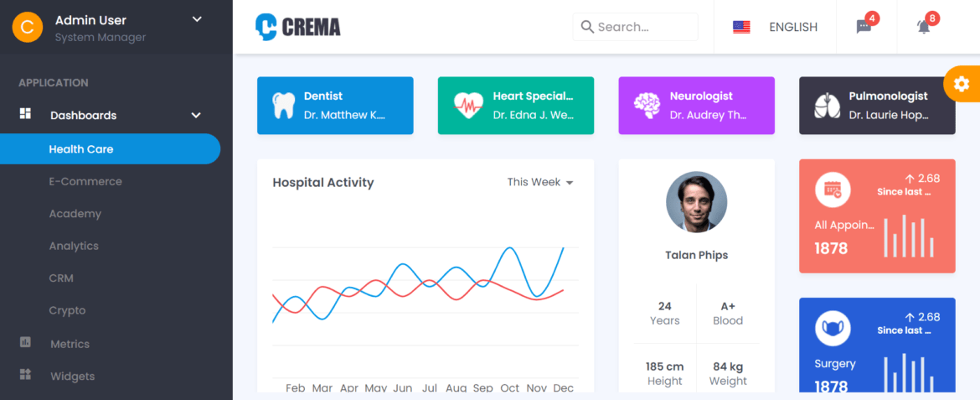The height and width of the screenshot is (400, 980).
Task: Select Analytics dashboard in sidebar
Action: coord(74,246)
